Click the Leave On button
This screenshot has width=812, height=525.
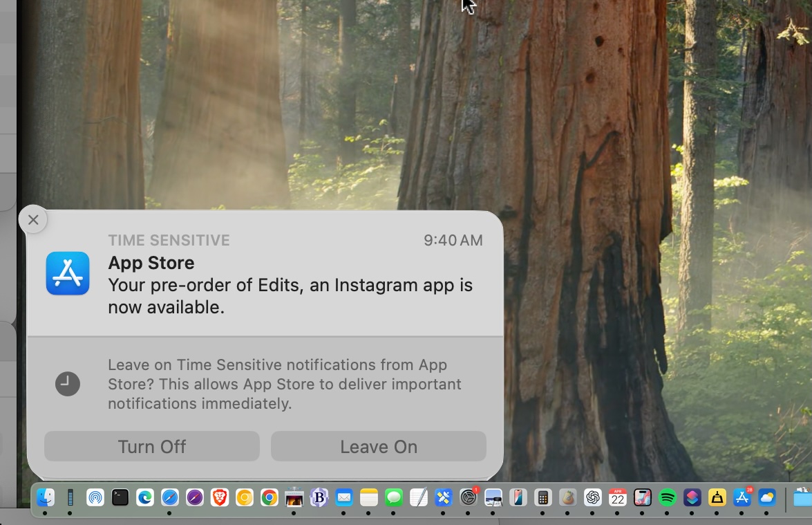[x=378, y=447]
